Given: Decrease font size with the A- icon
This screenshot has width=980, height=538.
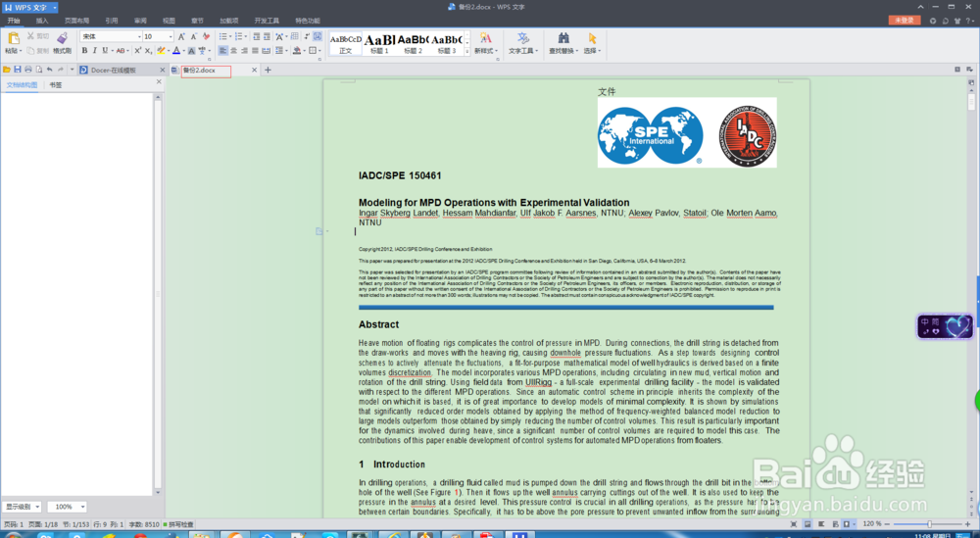Looking at the screenshot, I should 194,37.
